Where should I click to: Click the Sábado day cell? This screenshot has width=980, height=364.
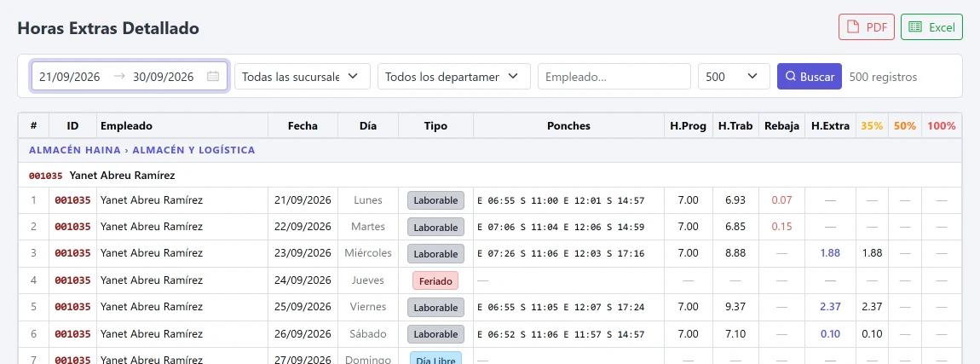point(368,334)
